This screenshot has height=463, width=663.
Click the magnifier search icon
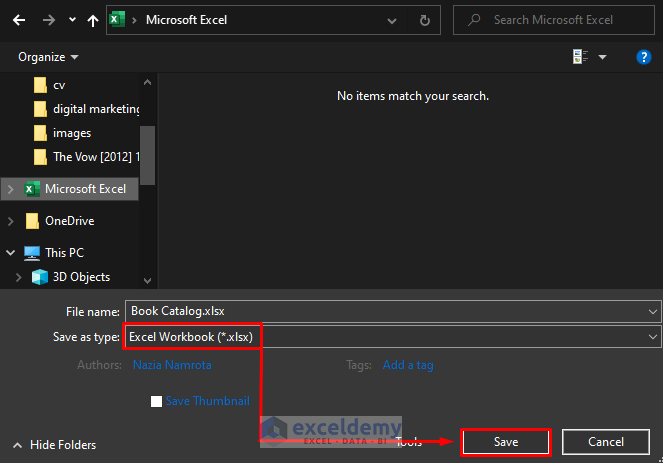coord(474,20)
